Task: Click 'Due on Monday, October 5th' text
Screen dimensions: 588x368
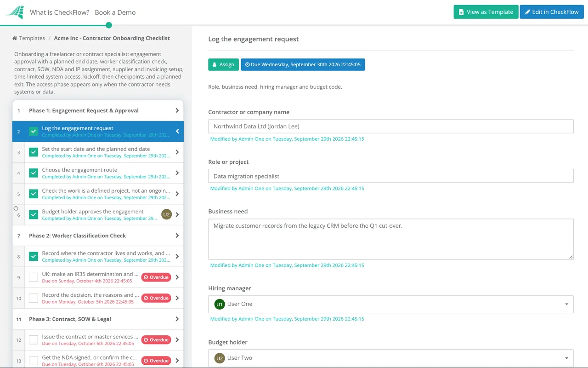Action: click(88, 302)
